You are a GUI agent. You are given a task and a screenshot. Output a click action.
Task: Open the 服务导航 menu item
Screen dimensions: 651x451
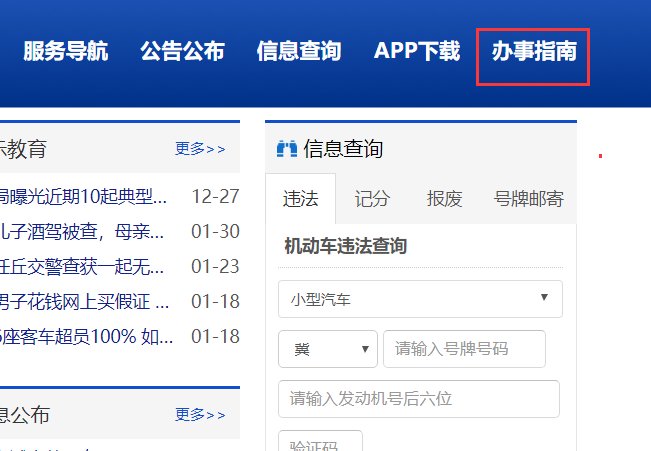pyautogui.click(x=66, y=51)
